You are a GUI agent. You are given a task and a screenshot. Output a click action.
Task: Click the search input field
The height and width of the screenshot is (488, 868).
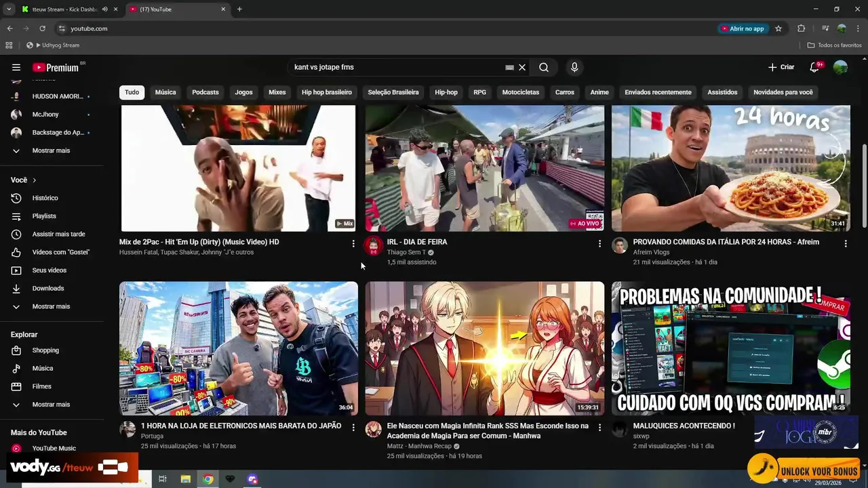click(397, 67)
